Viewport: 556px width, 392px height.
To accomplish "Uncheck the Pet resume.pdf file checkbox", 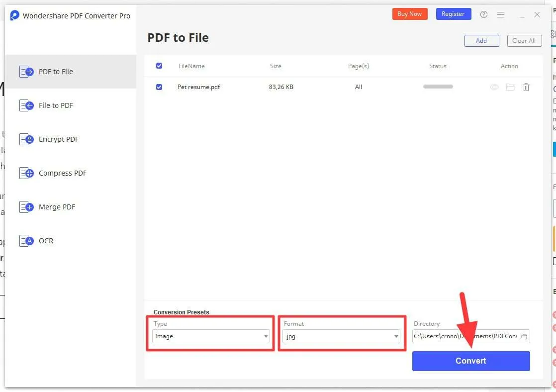I will coord(159,87).
